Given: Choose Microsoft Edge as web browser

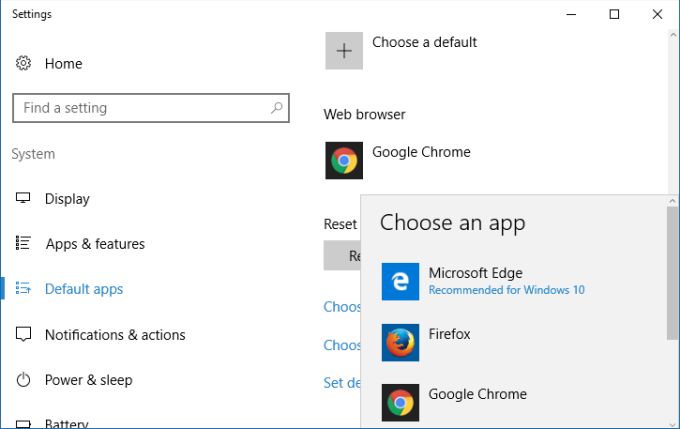Looking at the screenshot, I should 475,273.
